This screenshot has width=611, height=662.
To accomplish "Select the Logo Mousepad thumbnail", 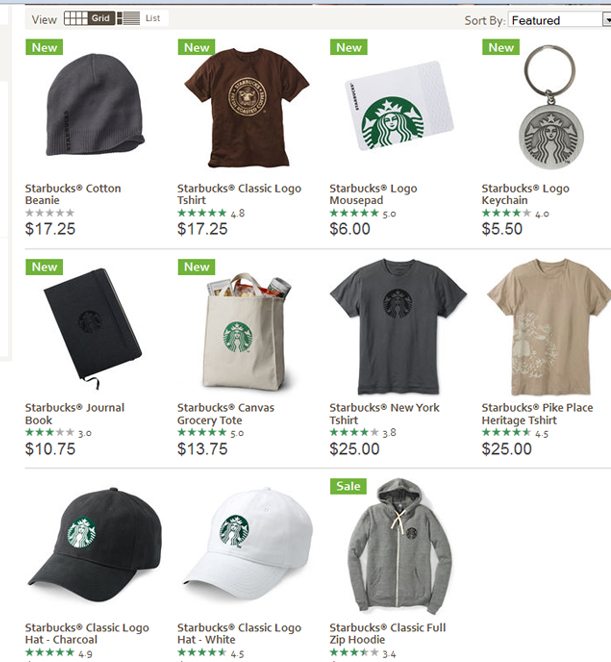I will pyautogui.click(x=399, y=106).
